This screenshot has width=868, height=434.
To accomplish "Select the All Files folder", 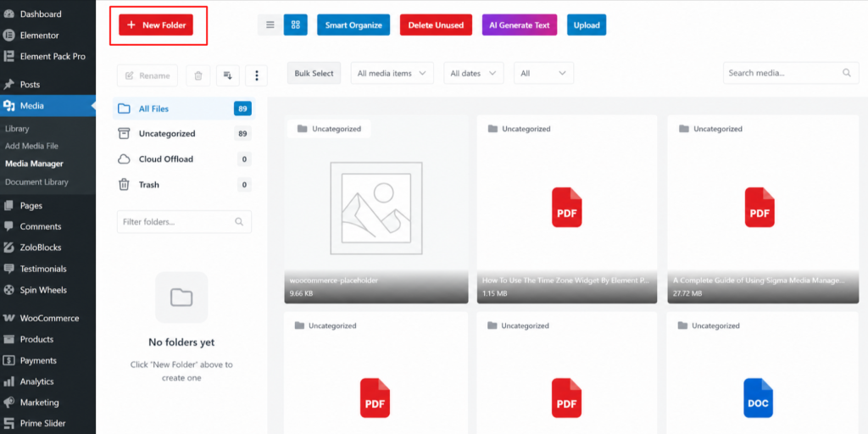I will 184,109.
